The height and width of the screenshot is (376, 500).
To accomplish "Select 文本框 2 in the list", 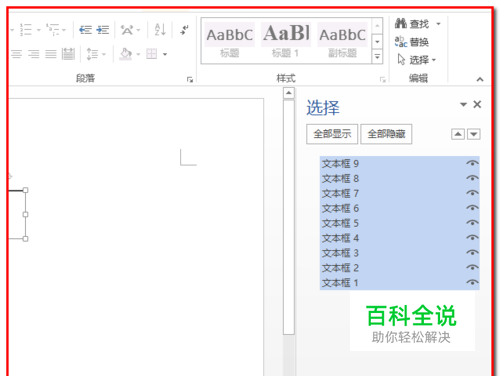I will coord(400,268).
